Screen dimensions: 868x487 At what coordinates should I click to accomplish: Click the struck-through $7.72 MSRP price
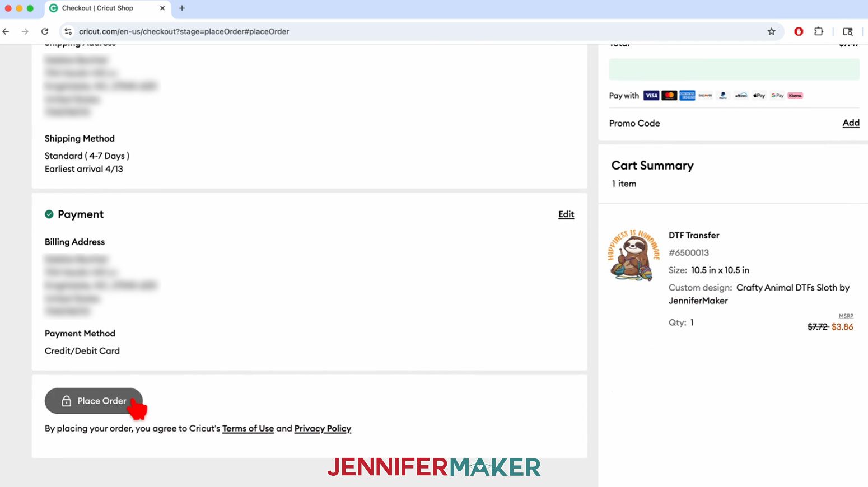(818, 327)
